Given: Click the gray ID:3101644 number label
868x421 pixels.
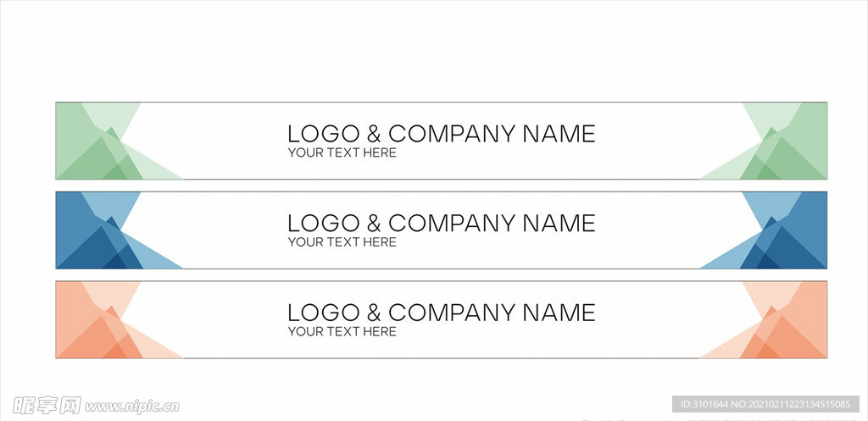Looking at the screenshot, I should (765, 404).
